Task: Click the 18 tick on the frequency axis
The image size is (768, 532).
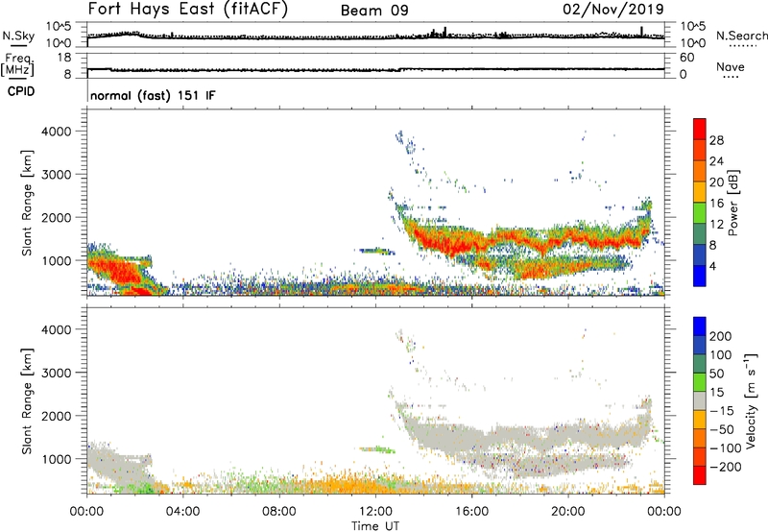Action: [x=64, y=58]
